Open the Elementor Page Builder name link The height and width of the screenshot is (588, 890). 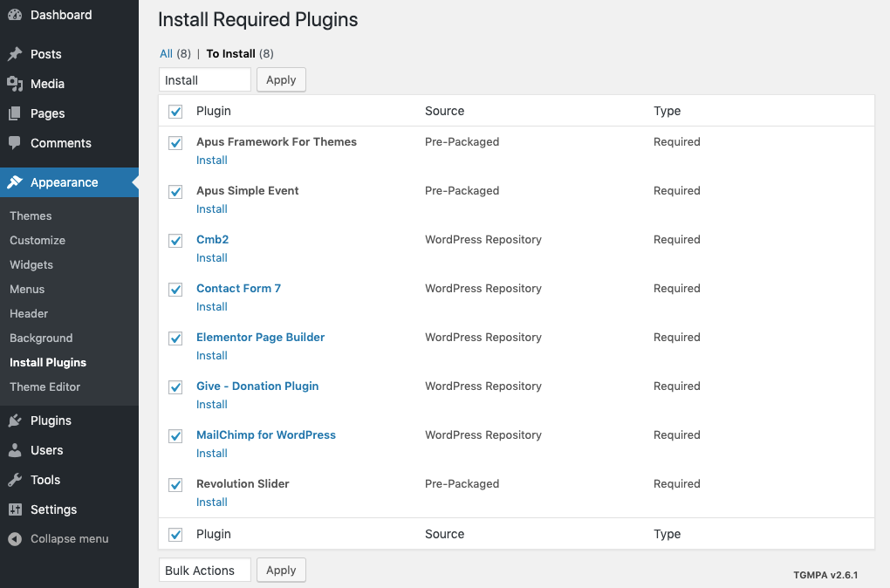pos(261,337)
